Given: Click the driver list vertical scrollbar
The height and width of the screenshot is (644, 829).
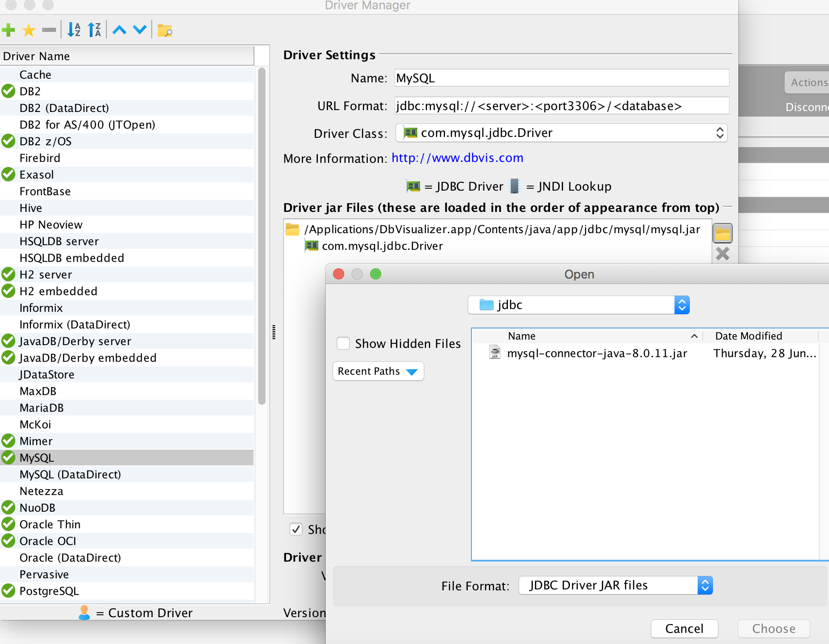Looking at the screenshot, I should (262, 236).
